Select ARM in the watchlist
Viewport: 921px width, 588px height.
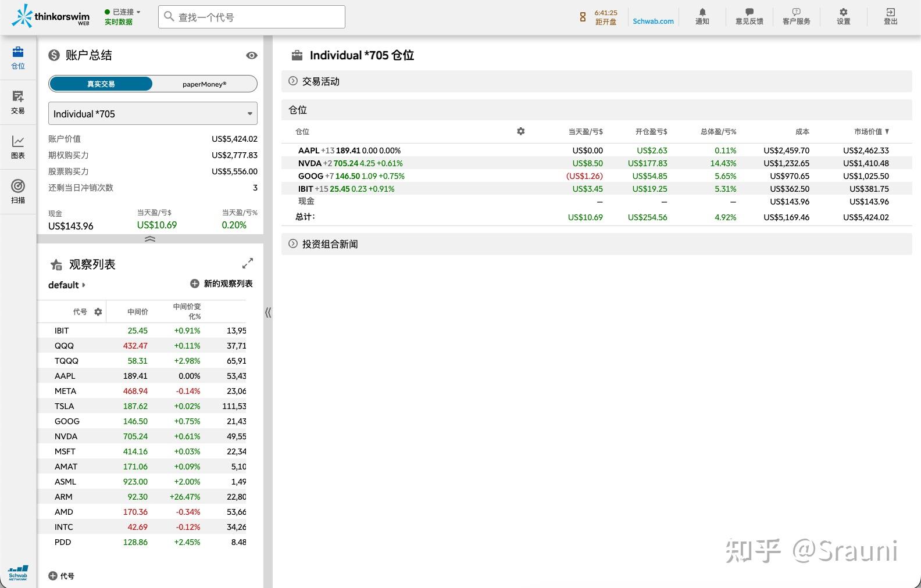[142, 497]
